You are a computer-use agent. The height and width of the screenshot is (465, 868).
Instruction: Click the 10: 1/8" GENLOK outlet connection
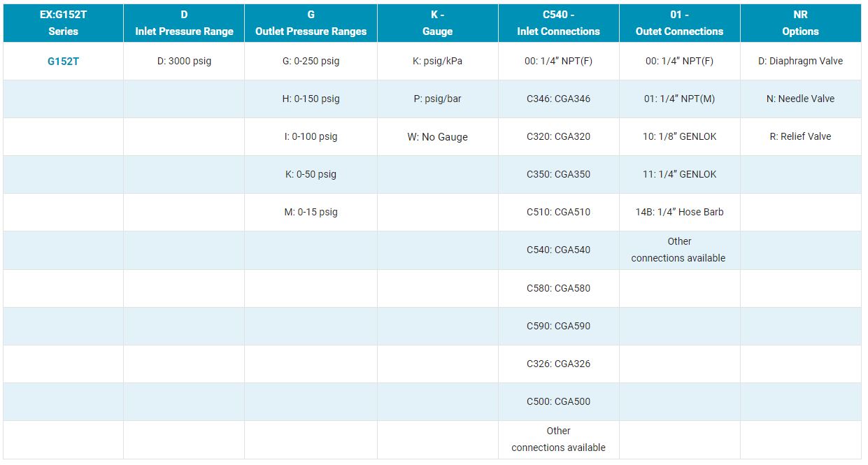pyautogui.click(x=679, y=137)
